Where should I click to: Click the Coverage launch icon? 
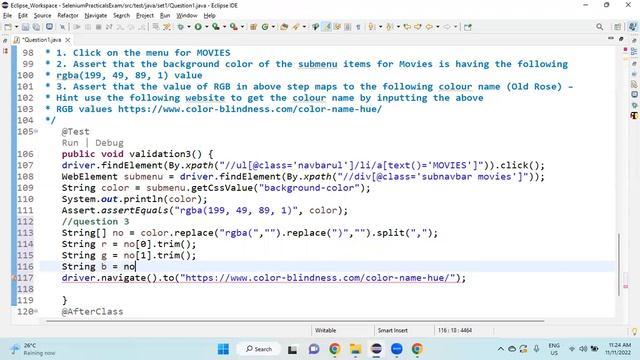coord(216,27)
